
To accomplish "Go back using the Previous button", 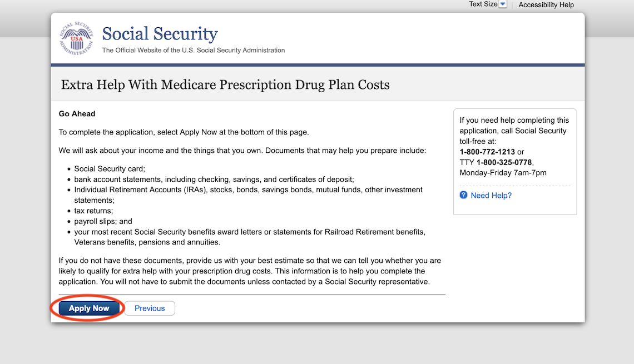I will click(149, 307).
